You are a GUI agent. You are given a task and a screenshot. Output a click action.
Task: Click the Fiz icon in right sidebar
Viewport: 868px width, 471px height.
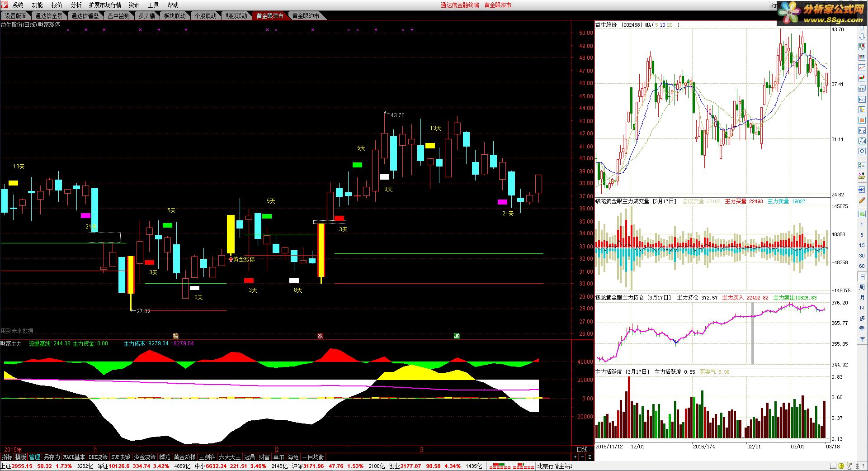click(x=862, y=130)
